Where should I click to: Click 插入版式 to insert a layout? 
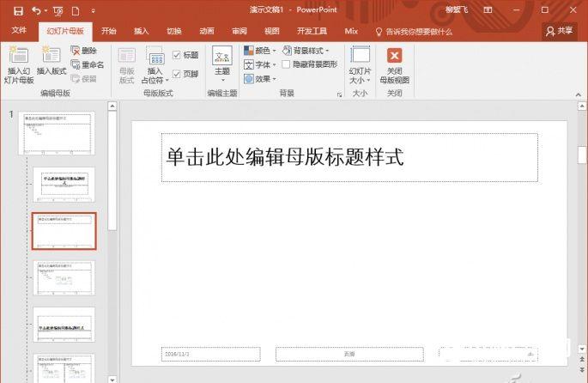[52, 61]
